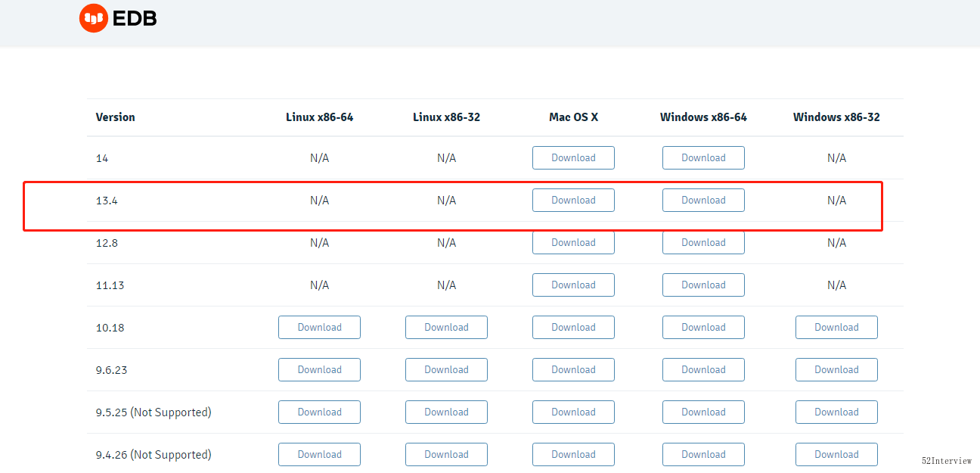Screen dimensions: 980x473
Task: Download version 11.13 for Mac OS X
Action: click(x=573, y=285)
